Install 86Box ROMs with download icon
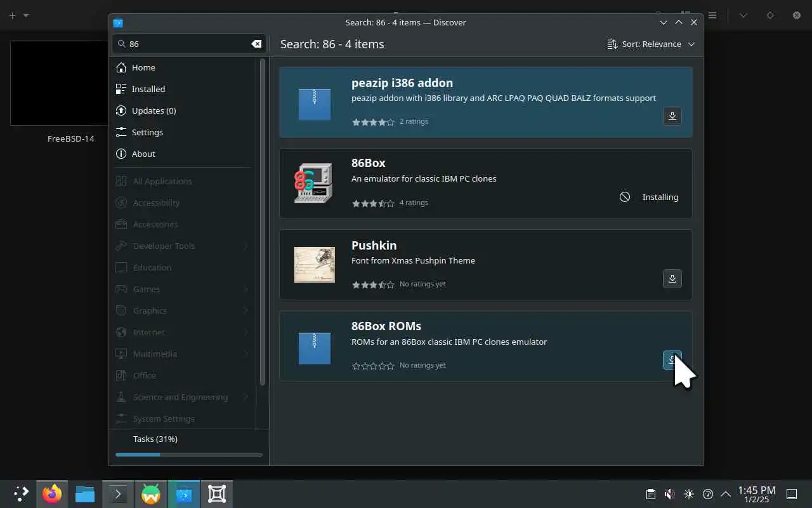Viewport: 812px width, 508px height. pyautogui.click(x=672, y=360)
